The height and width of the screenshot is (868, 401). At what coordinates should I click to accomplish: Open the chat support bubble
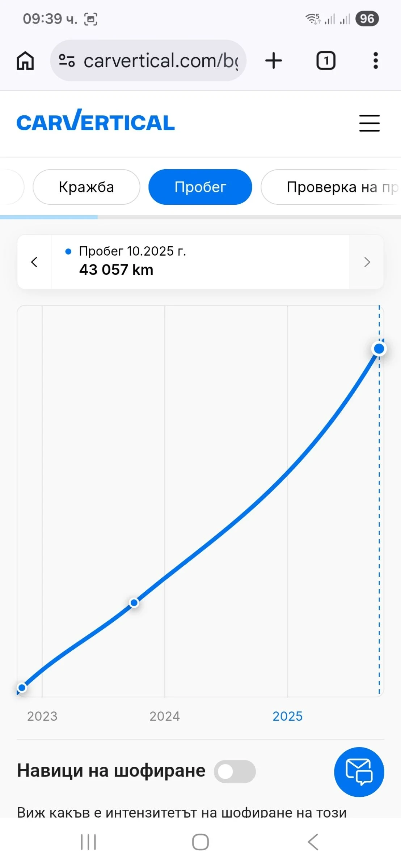(359, 772)
